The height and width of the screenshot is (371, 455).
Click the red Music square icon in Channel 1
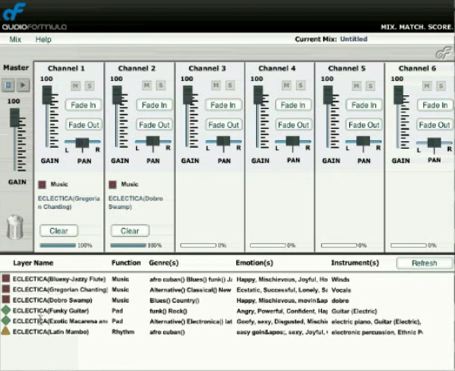tap(42, 184)
